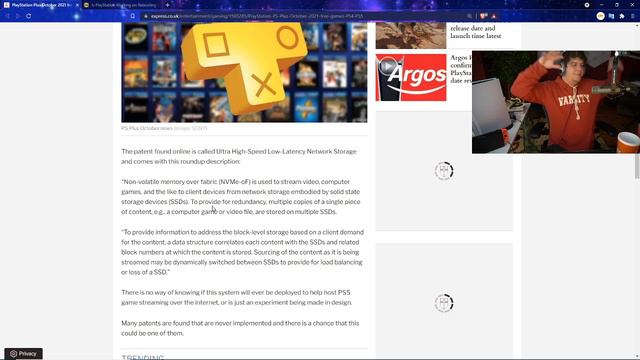Open the extensions puzzle piece icon
640x360 pixels.
pos(622,16)
